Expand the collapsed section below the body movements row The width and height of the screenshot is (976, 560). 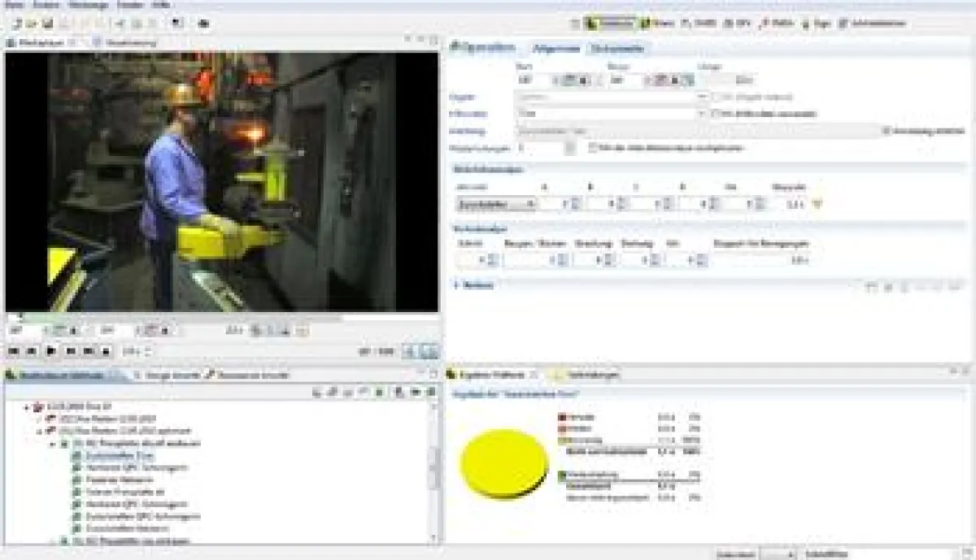(x=457, y=285)
